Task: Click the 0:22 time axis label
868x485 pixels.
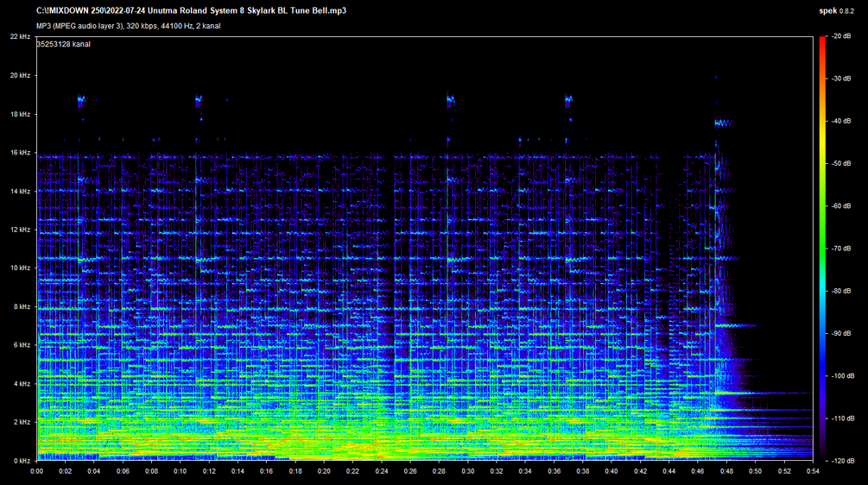Action: point(352,471)
